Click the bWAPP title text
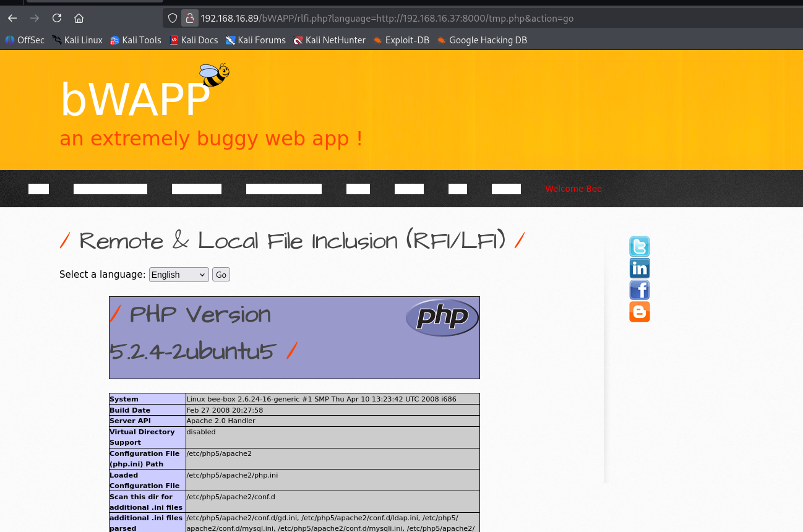 click(135, 100)
